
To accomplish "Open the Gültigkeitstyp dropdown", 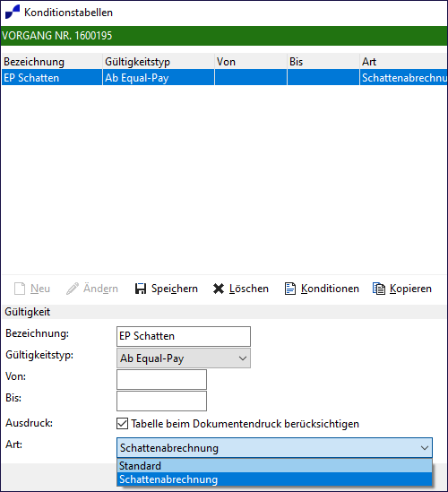I will tap(184, 358).
